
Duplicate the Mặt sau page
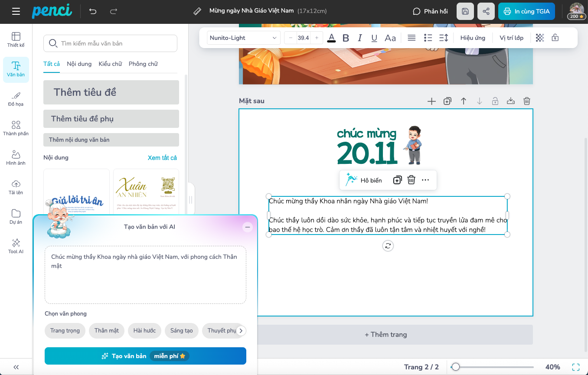(x=448, y=101)
